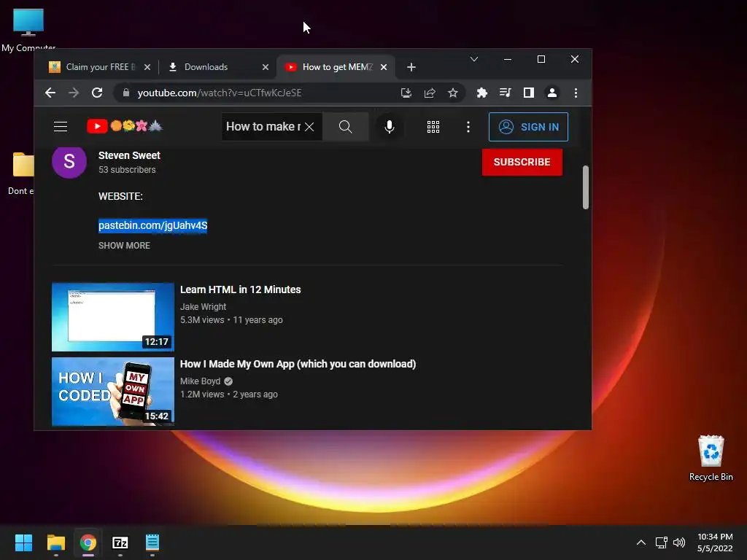
Task: Open a new Chrome tab
Action: click(411, 67)
